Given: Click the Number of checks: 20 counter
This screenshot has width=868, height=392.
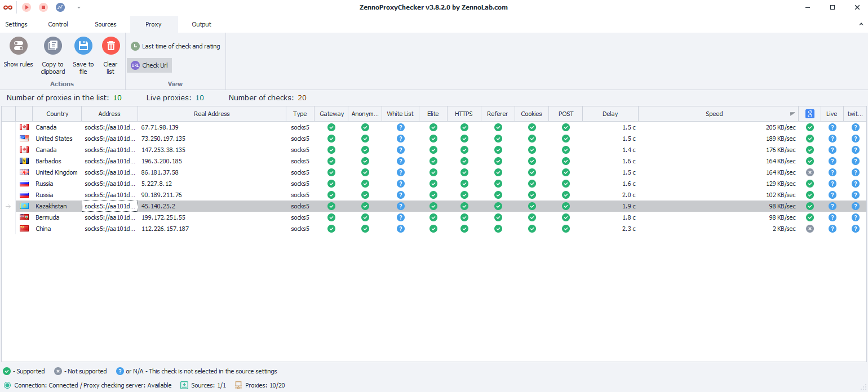Looking at the screenshot, I should (268, 98).
